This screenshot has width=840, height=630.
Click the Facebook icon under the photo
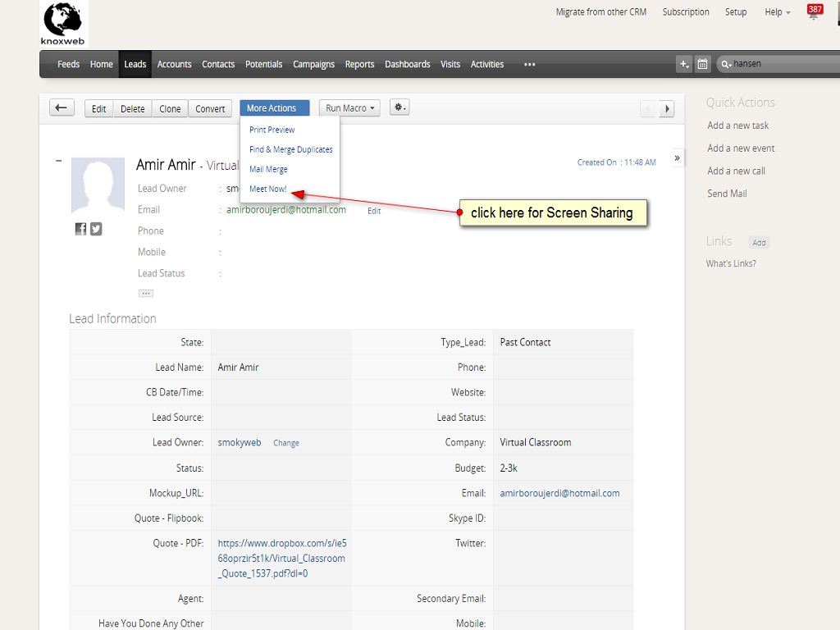[80, 229]
